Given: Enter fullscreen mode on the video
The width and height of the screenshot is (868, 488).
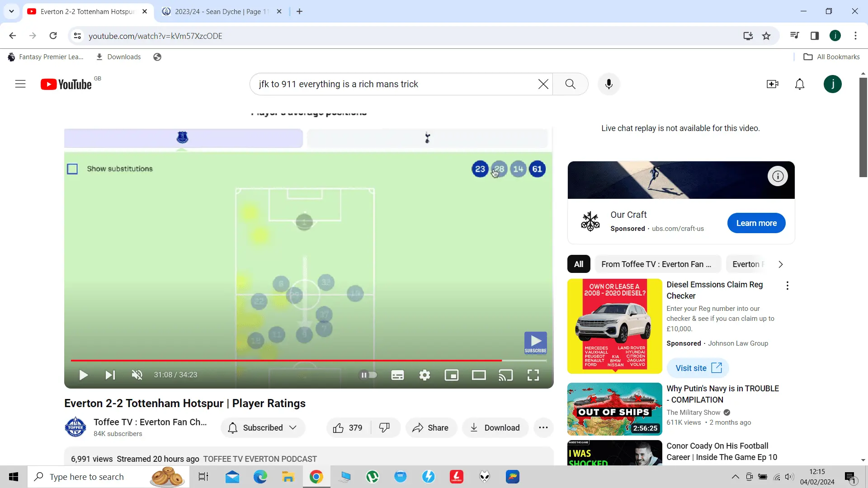Looking at the screenshot, I should 533,375.
